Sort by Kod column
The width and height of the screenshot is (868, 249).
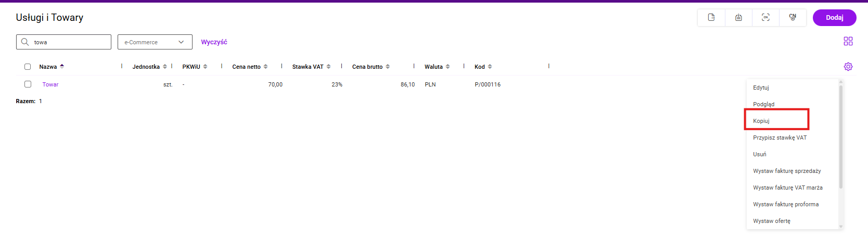coord(490,67)
